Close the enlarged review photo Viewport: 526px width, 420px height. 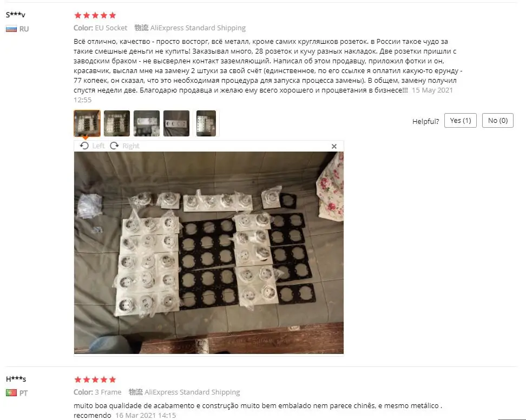[x=334, y=146]
